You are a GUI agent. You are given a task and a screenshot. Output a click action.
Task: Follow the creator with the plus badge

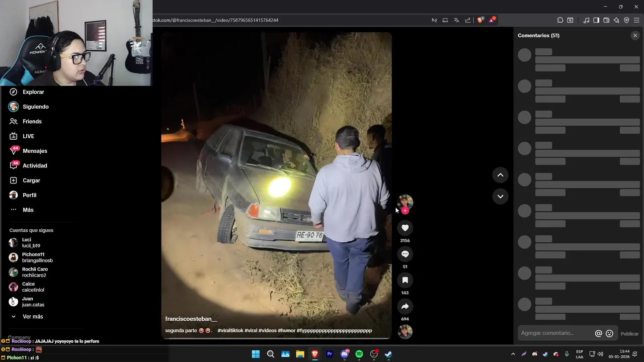pyautogui.click(x=405, y=211)
